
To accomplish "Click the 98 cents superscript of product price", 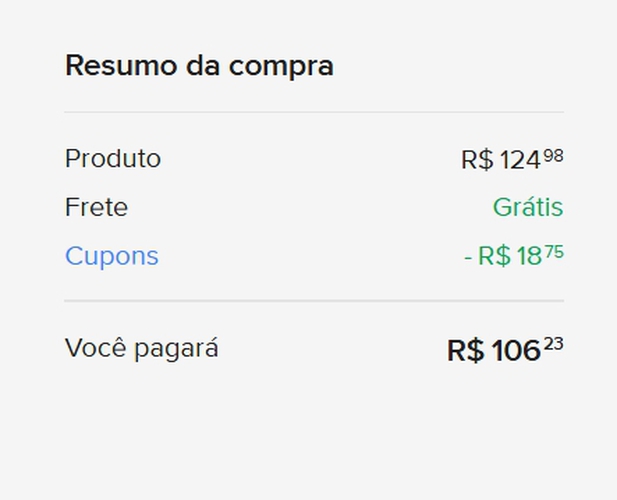I will tap(553, 155).
